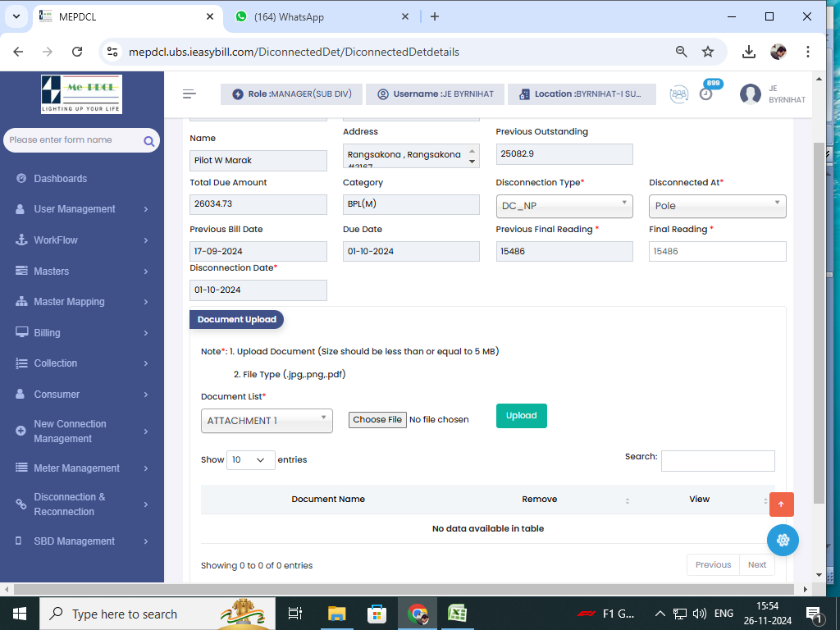840x630 pixels.
Task: Reload the page with refresh icon
Action: pyautogui.click(x=77, y=52)
